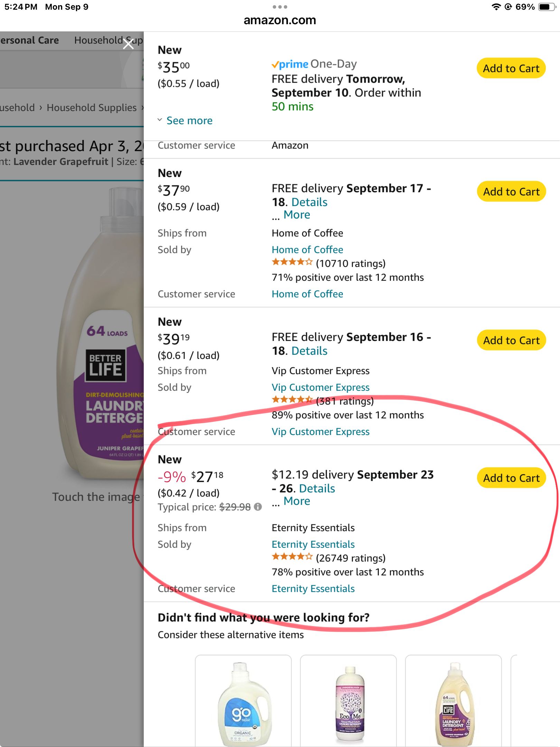The image size is (560, 747).
Task: Click the Vip Customer Express star rating
Action: (292, 400)
